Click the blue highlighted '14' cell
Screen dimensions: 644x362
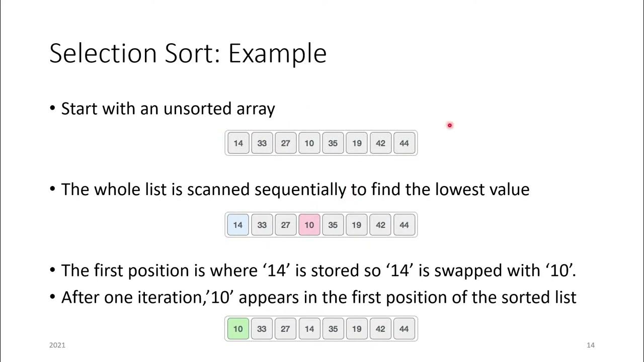pos(238,225)
